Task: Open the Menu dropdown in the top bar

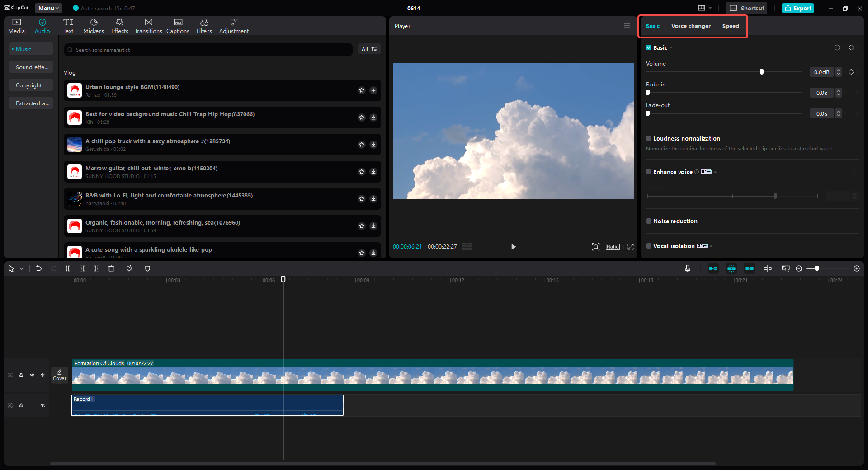Action: (47, 8)
